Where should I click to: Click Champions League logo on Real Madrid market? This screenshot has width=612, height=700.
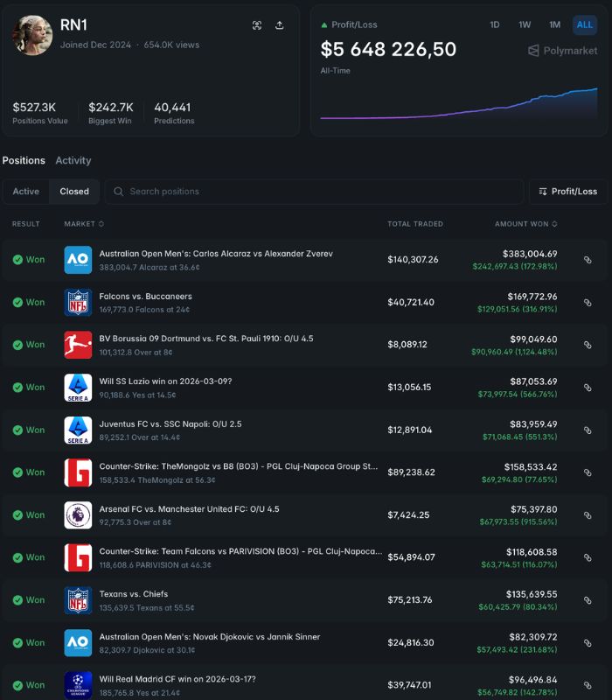coord(78,685)
